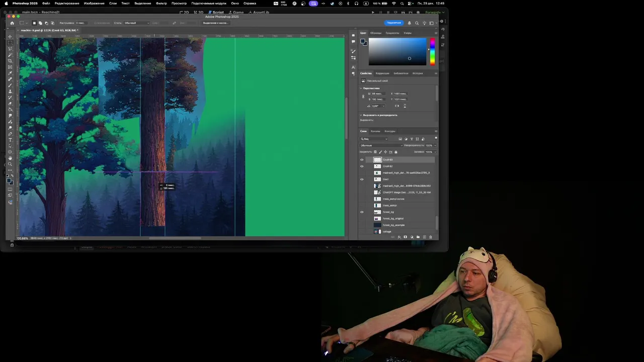
Task: Click the foreground color swatch in Color panel
Action: click(x=363, y=41)
